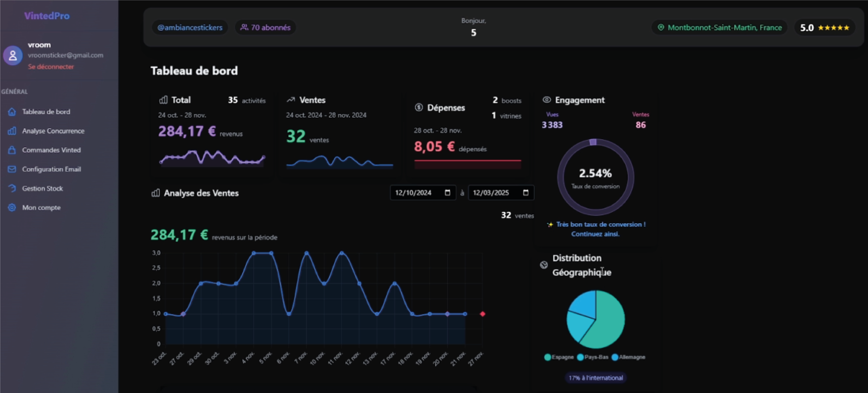Click the home icon beside Tableau de bord
Screen dimensions: 868x393
pos(12,112)
